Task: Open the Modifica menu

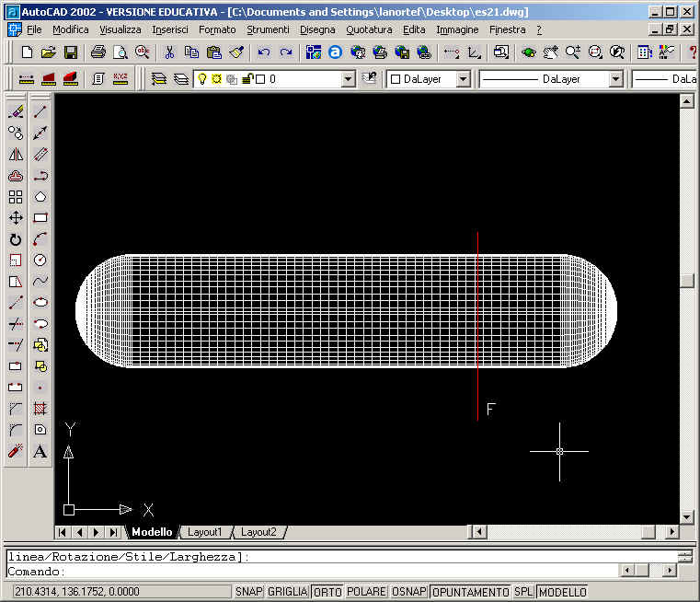Action: point(71,29)
